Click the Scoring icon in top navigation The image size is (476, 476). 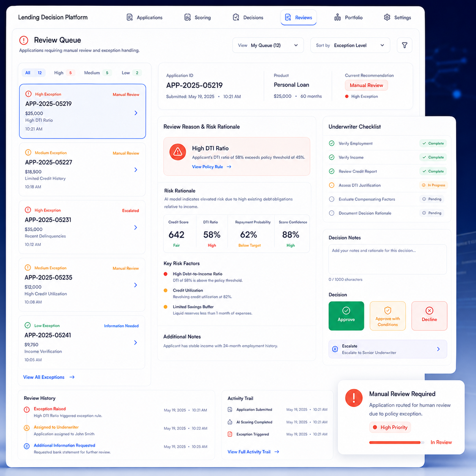(188, 17)
